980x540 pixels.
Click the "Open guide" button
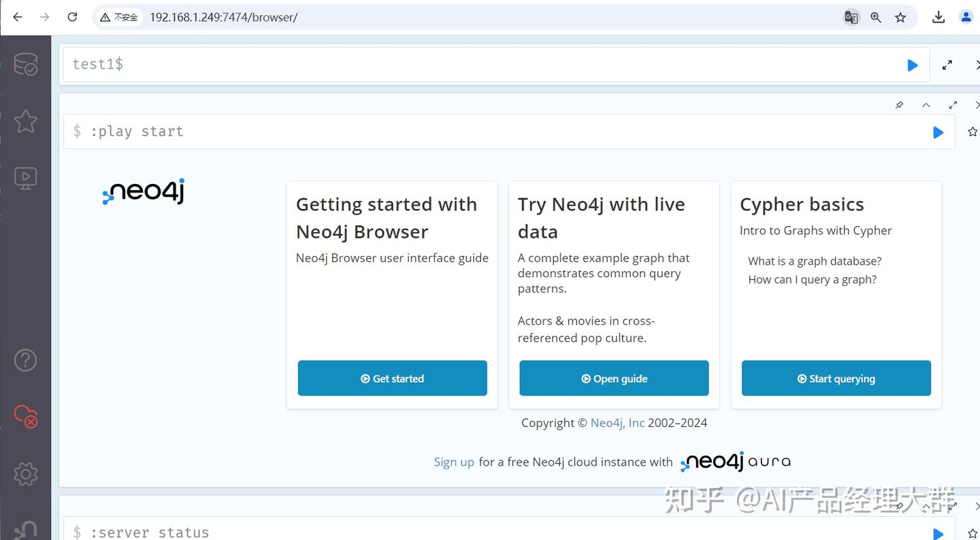pyautogui.click(x=614, y=378)
